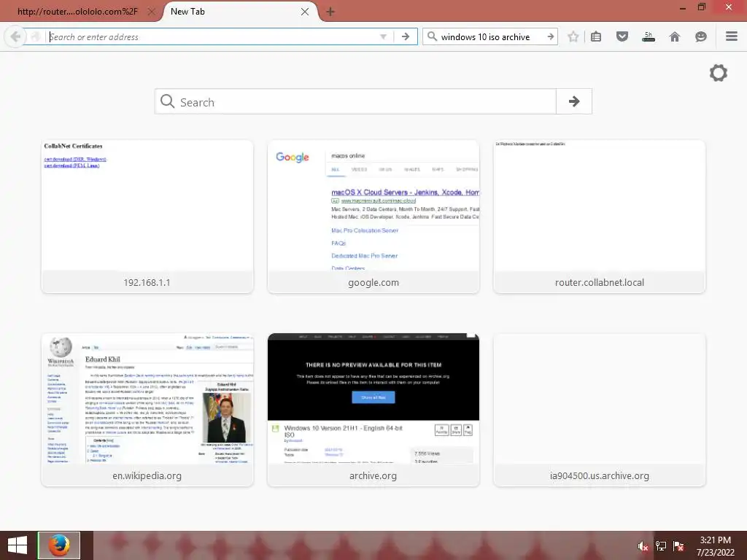Screen dimensions: 747x560
Task: Bookmark this page with the star icon
Action: pos(573,36)
